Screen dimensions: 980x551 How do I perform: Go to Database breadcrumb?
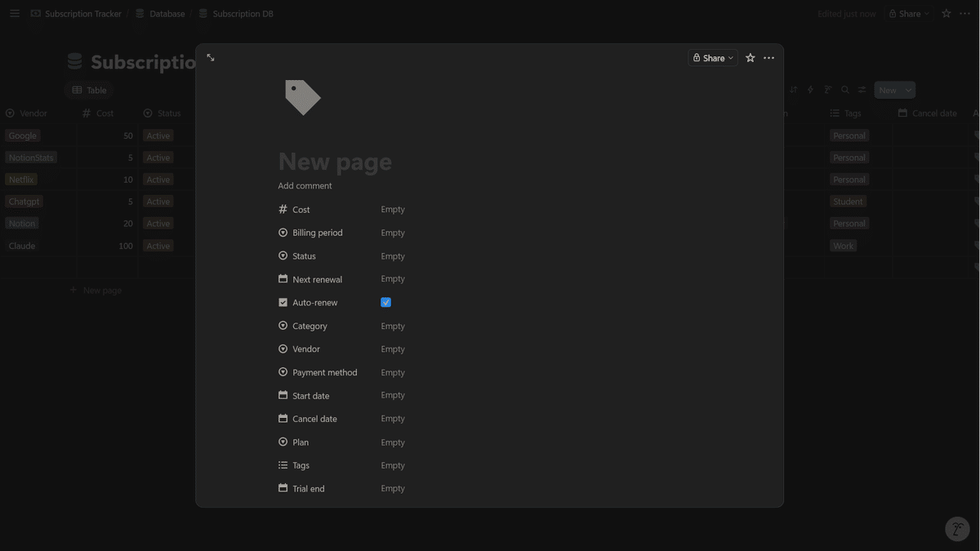pos(160,14)
